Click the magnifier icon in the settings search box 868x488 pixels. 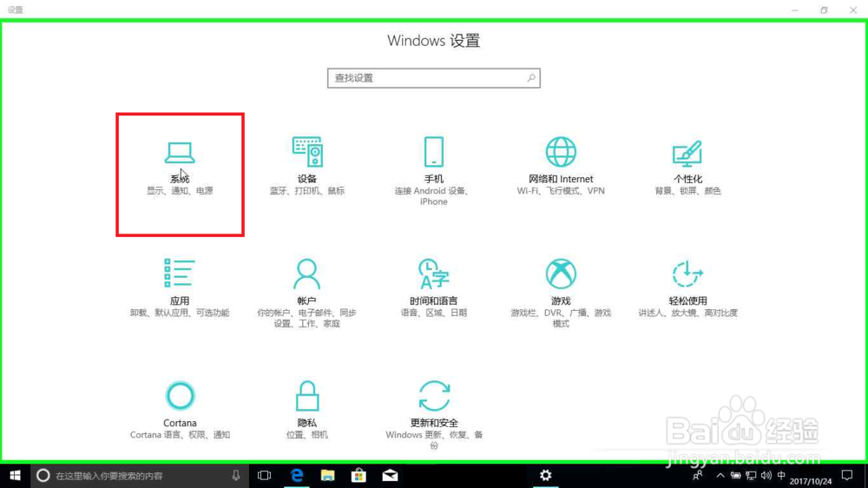tap(531, 78)
